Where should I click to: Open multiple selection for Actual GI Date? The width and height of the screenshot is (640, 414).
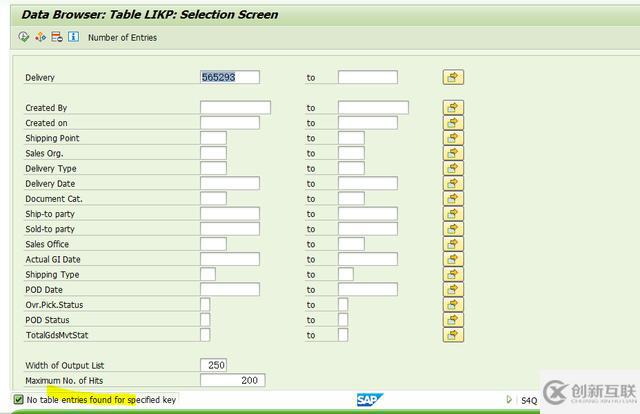point(453,259)
